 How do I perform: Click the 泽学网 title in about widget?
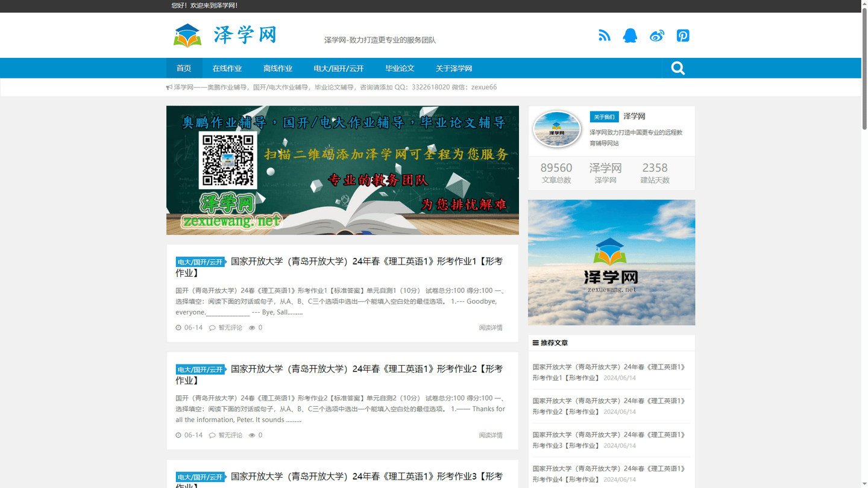[634, 116]
